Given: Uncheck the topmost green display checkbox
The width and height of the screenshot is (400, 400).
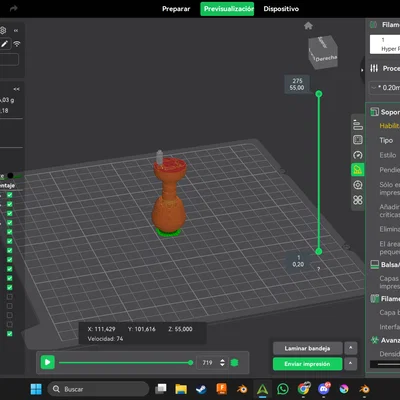Looking at the screenshot, I should [10, 195].
